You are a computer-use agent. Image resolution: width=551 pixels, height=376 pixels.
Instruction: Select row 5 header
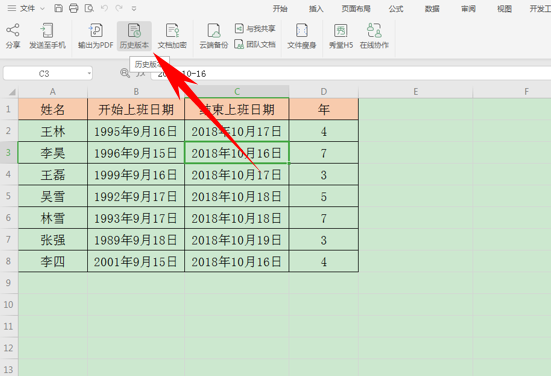pyautogui.click(x=8, y=196)
